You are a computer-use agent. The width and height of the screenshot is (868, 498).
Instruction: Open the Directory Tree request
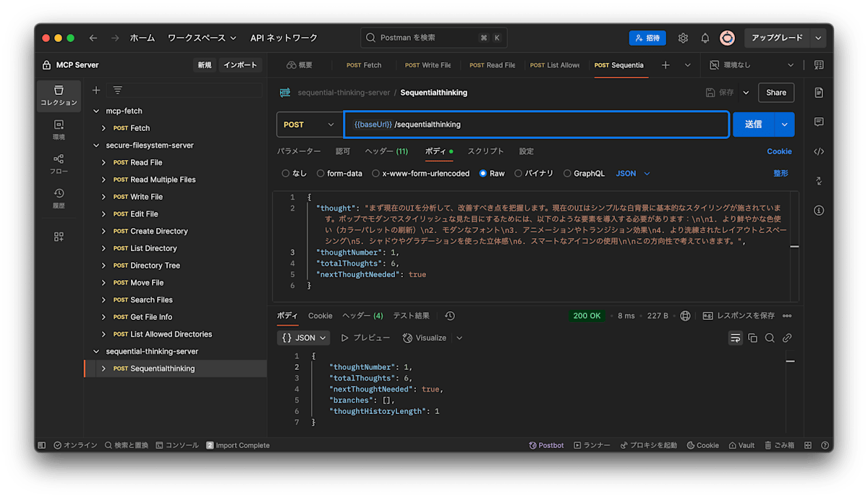[155, 266]
